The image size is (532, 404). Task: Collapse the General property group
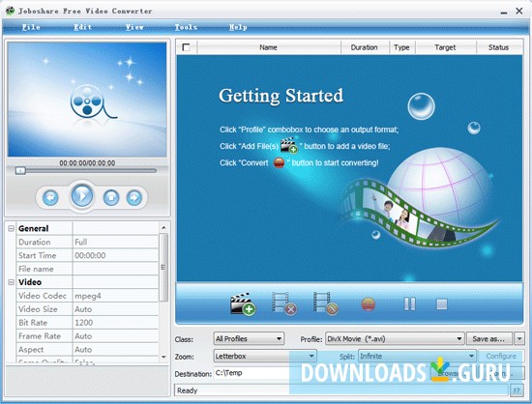[12, 229]
